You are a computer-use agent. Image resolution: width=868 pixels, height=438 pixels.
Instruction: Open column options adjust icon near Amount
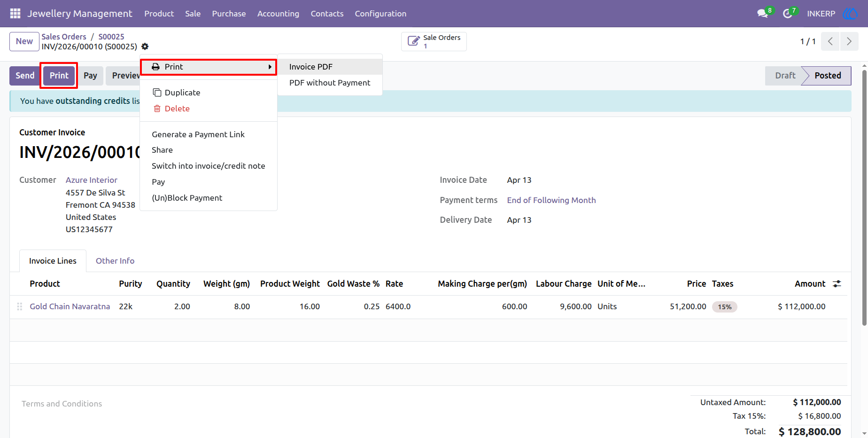click(x=837, y=284)
